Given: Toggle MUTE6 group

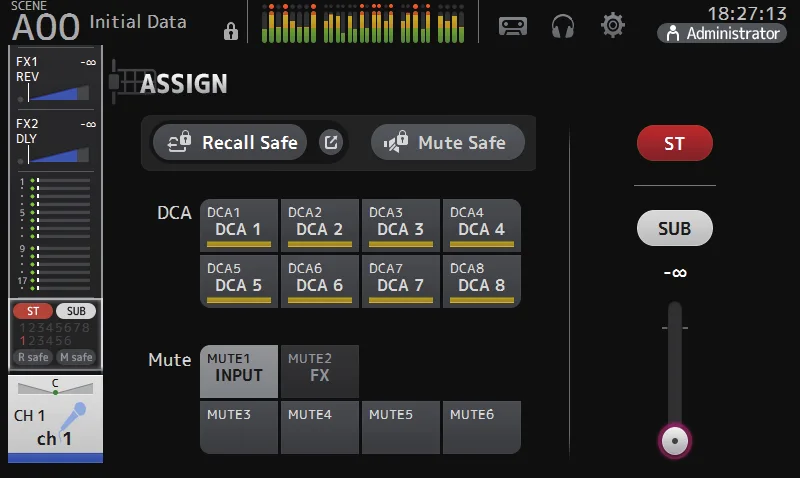Looking at the screenshot, I should (x=482, y=427).
